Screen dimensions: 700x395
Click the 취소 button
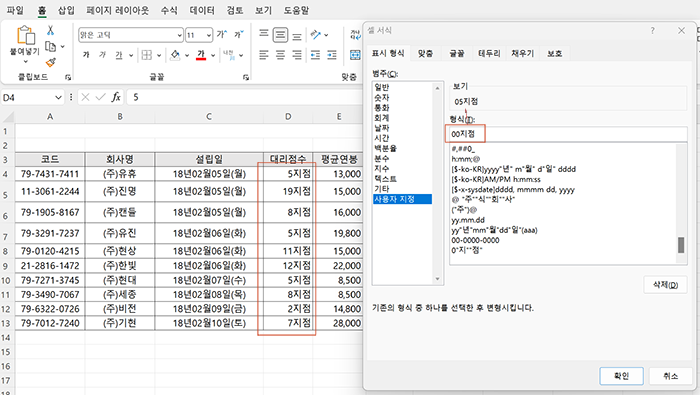click(671, 376)
